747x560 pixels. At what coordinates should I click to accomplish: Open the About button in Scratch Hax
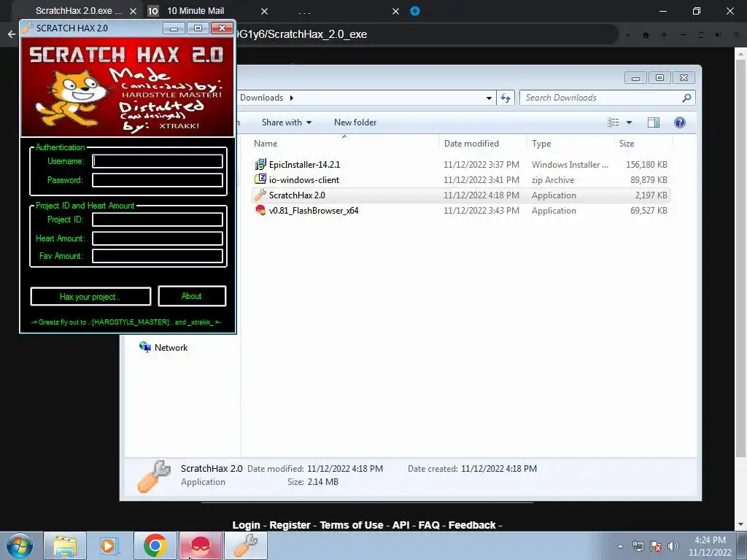click(x=192, y=296)
